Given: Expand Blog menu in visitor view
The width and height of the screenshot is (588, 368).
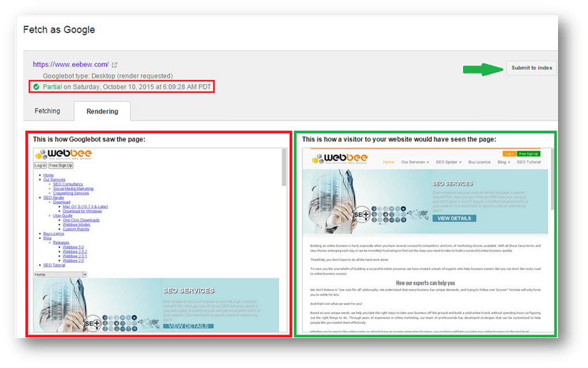Looking at the screenshot, I should click(x=504, y=163).
